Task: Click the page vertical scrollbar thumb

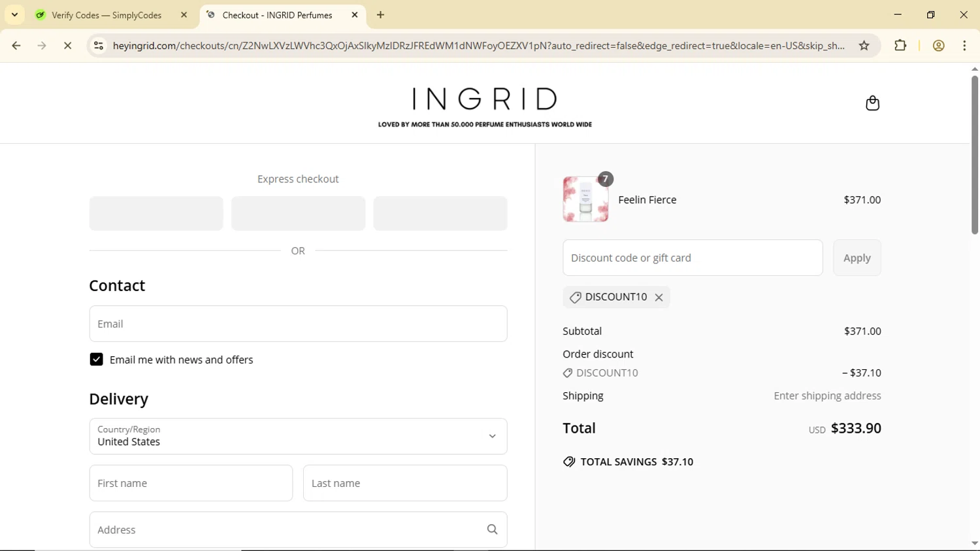Action: tap(974, 155)
